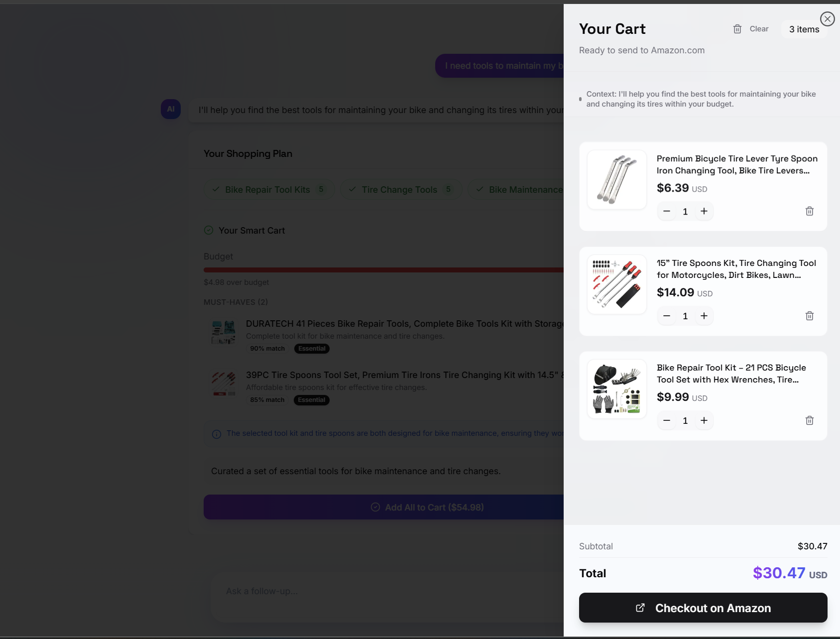Image resolution: width=840 pixels, height=639 pixels.
Task: Click the Ask a follow-up input field
Action: (349, 591)
